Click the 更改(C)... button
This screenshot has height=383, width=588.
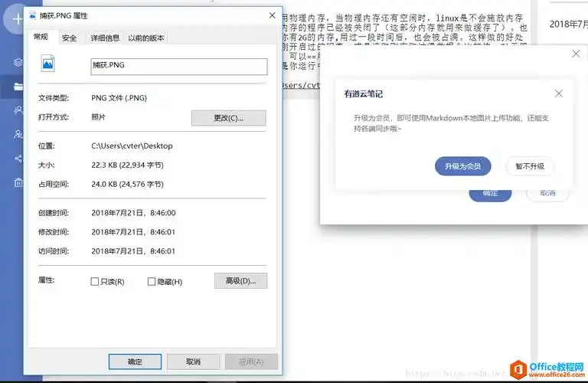(228, 118)
